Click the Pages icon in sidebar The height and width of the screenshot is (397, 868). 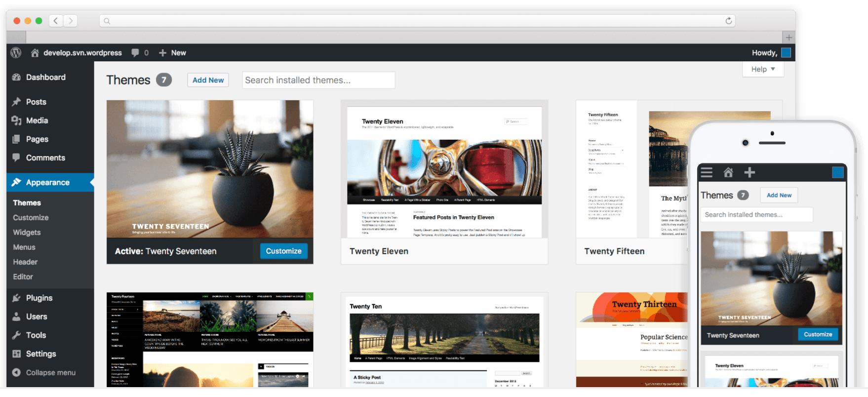pos(16,139)
